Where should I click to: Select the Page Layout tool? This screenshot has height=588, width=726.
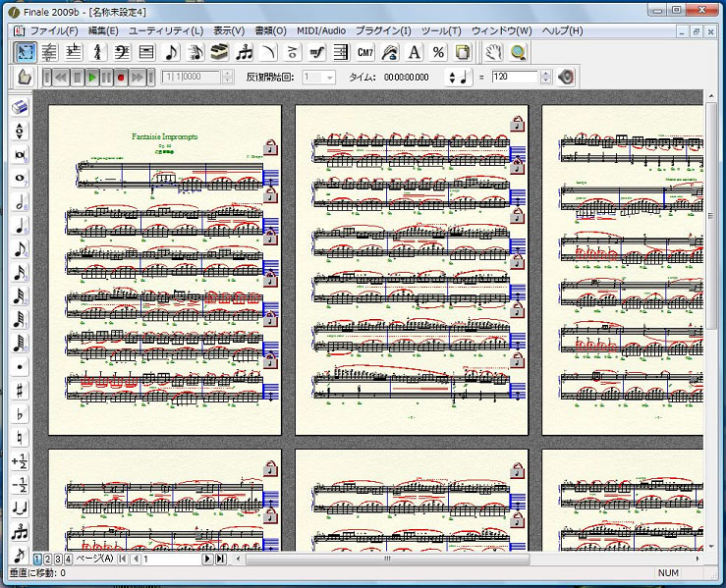click(463, 52)
